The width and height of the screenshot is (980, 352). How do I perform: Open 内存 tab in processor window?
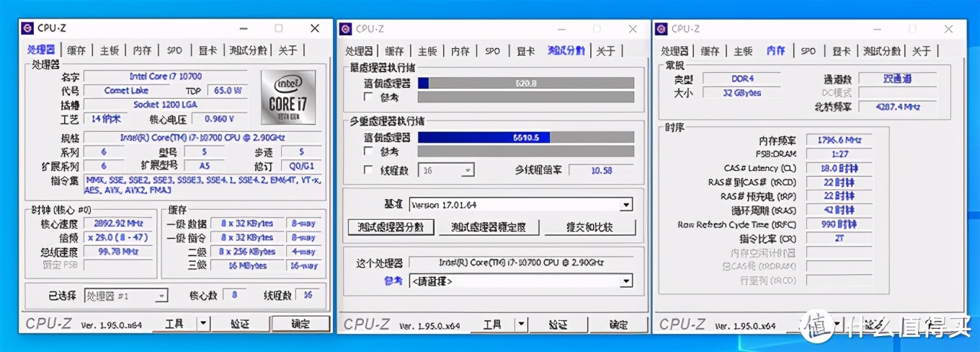(143, 50)
